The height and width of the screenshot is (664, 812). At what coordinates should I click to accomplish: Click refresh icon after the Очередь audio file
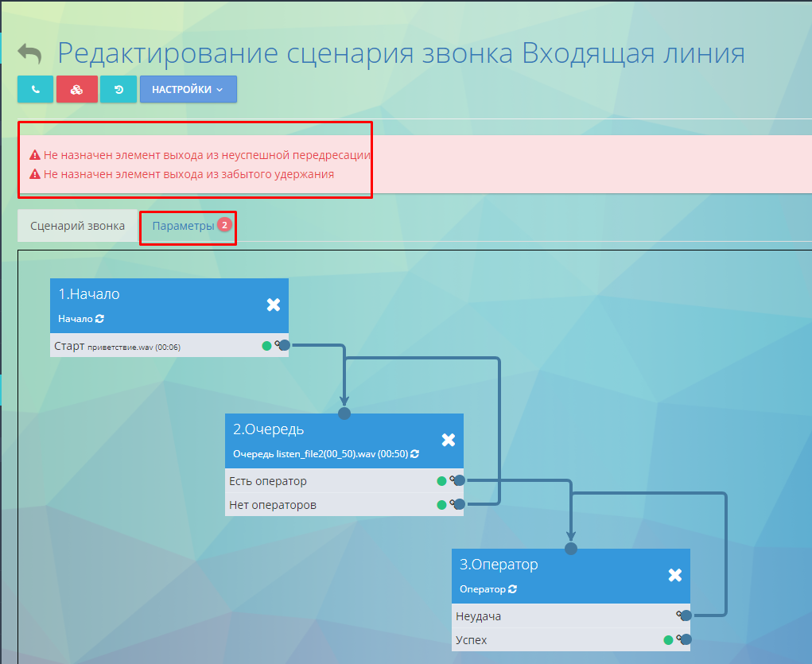(x=415, y=454)
